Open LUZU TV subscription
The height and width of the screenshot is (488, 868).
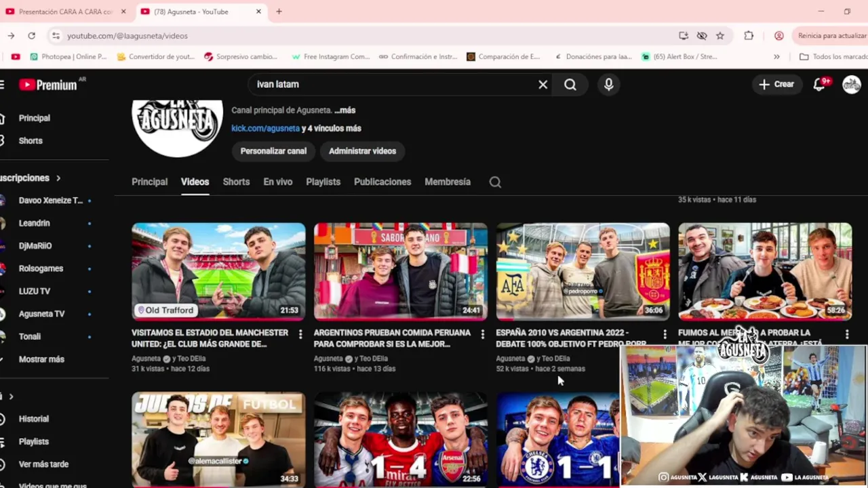(x=35, y=291)
